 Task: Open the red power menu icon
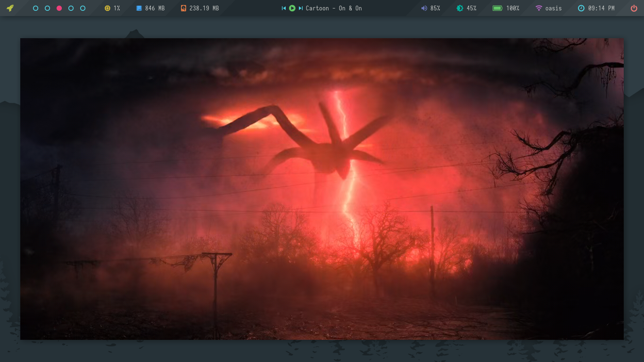coord(634,8)
